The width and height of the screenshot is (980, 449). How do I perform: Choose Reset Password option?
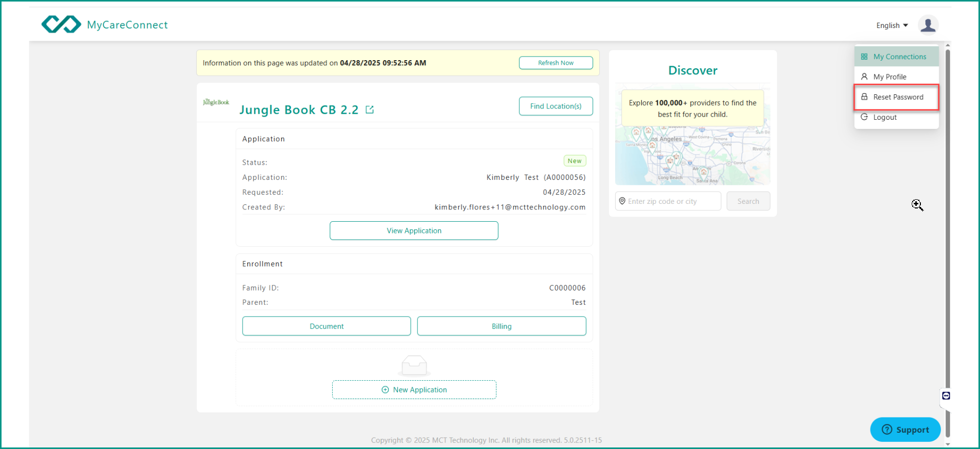tap(896, 97)
